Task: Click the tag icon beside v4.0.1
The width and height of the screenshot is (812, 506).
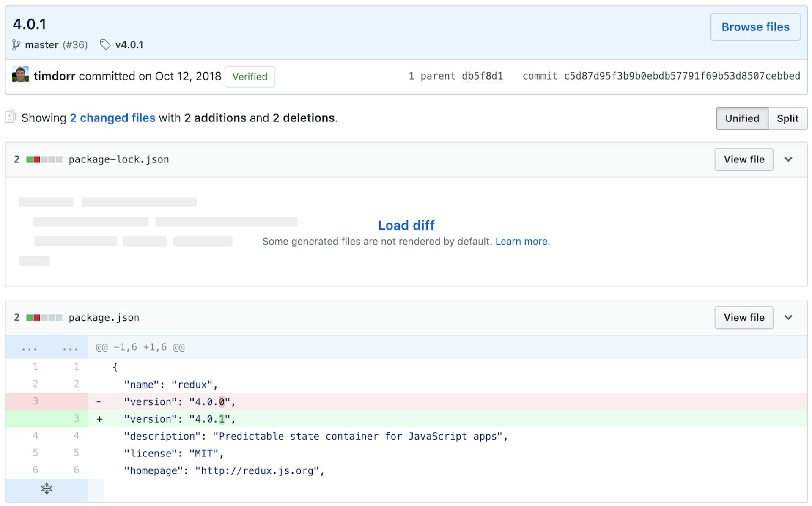Action: [105, 44]
